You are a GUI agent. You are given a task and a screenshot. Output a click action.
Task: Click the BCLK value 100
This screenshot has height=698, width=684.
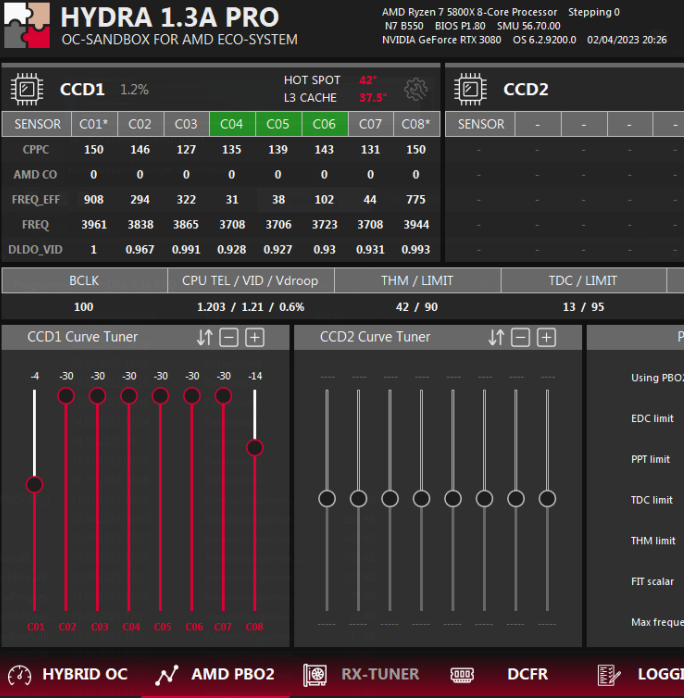[84, 307]
